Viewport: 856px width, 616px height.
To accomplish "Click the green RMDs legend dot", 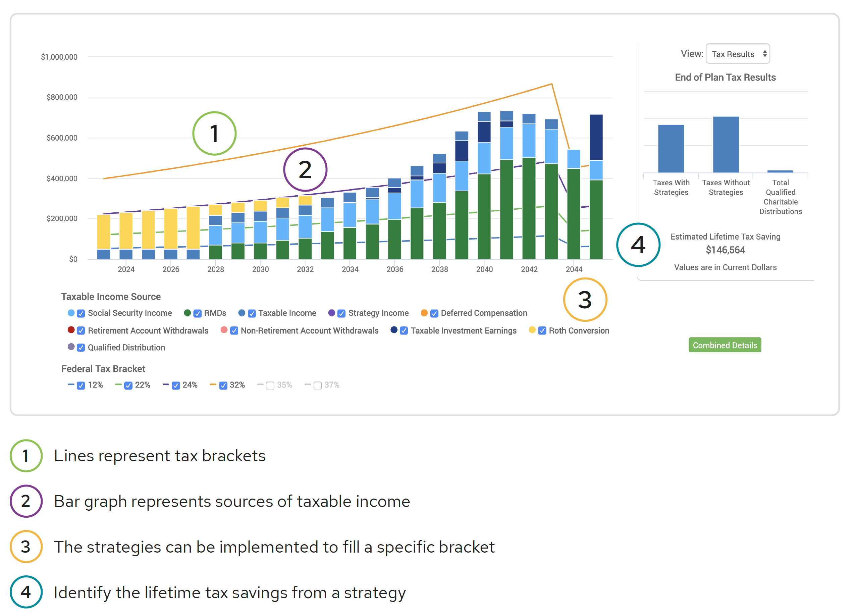I will (187, 313).
